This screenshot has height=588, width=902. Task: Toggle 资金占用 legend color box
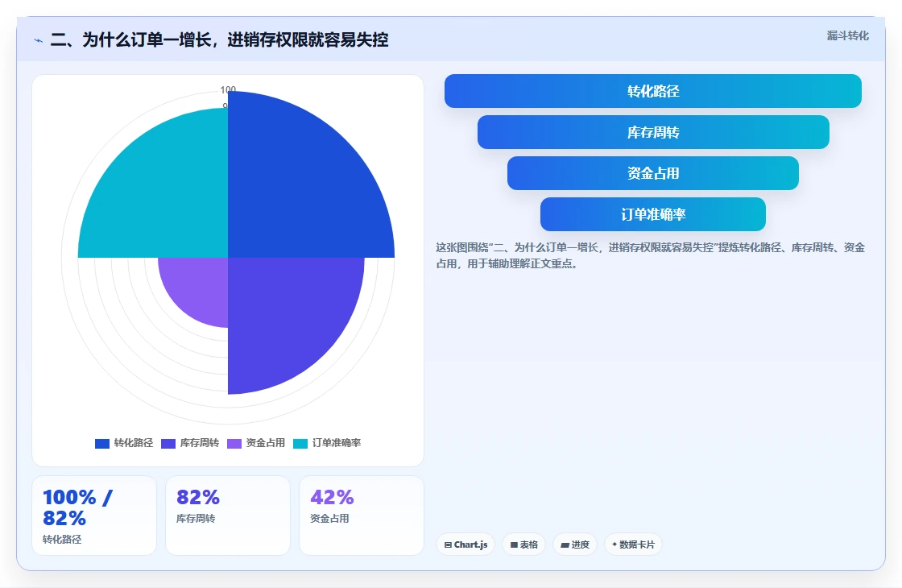234,444
